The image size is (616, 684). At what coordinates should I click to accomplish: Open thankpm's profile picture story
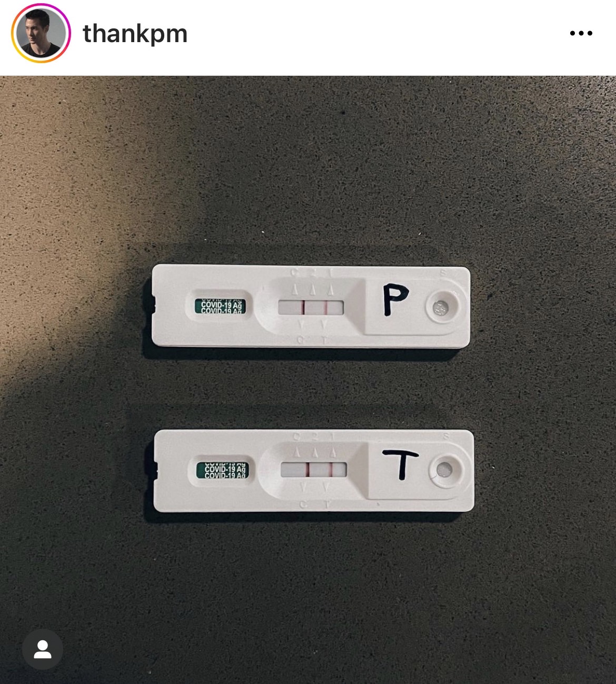[41, 34]
